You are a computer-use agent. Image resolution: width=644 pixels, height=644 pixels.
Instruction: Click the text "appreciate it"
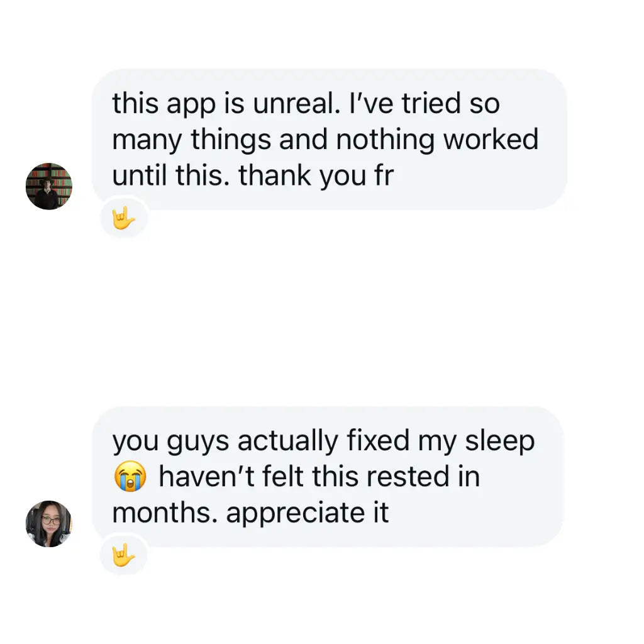[308, 513]
